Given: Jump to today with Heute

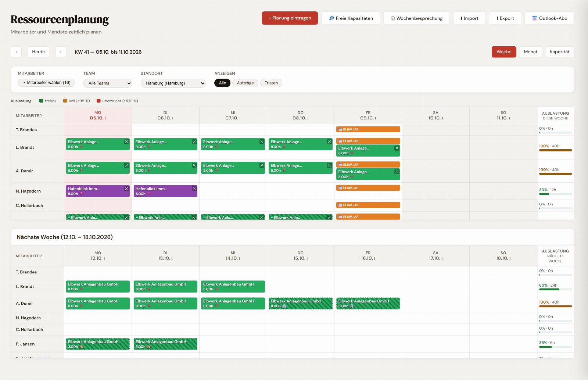Looking at the screenshot, I should (x=39, y=52).
